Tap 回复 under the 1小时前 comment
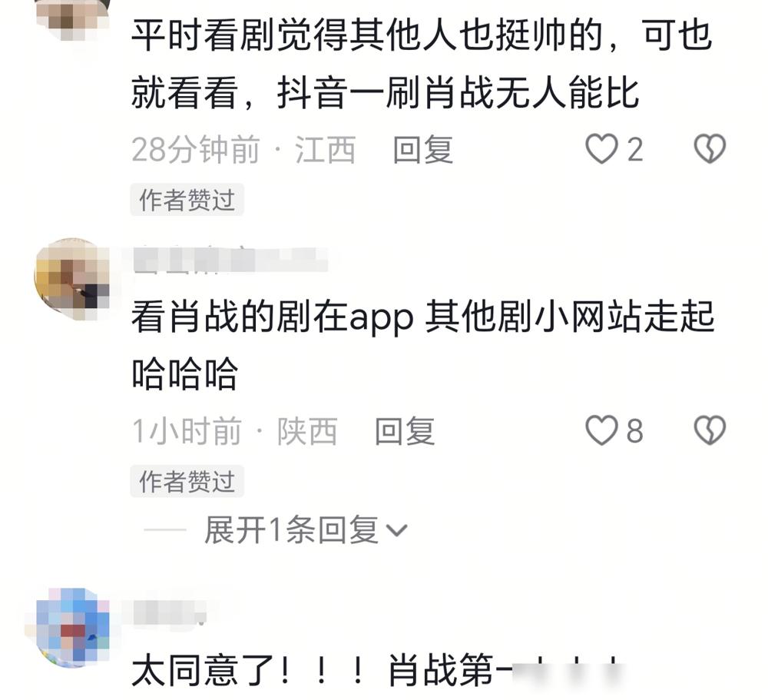This screenshot has width=768, height=700. tap(405, 431)
